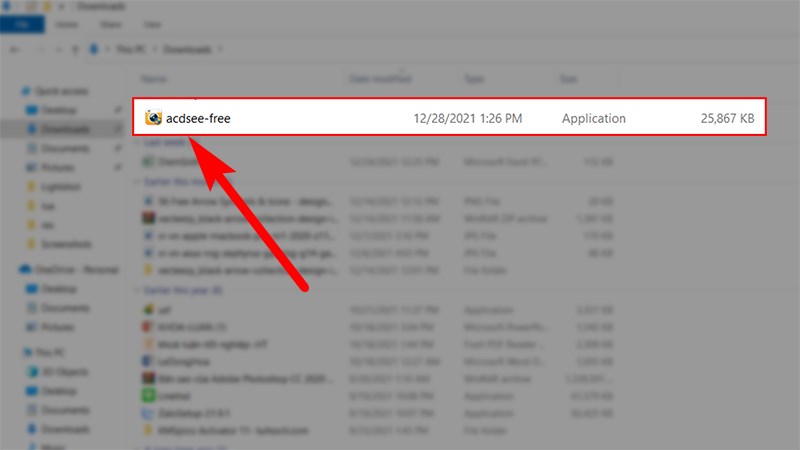Click the 25,867 KB size value
This screenshot has width=800, height=450.
(x=728, y=118)
